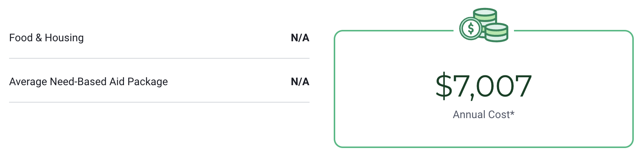The width and height of the screenshot is (644, 159).
Task: Click the short coin stack on right
Action: coord(497,32)
